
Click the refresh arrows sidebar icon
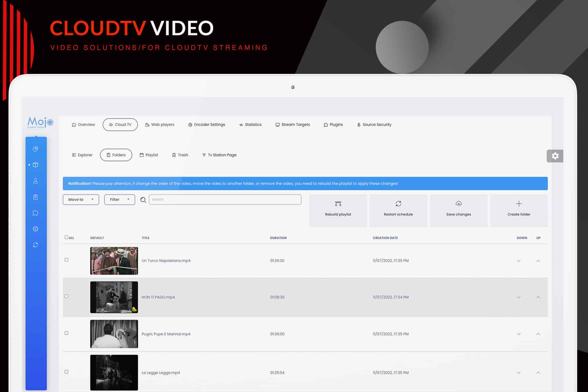click(x=36, y=245)
